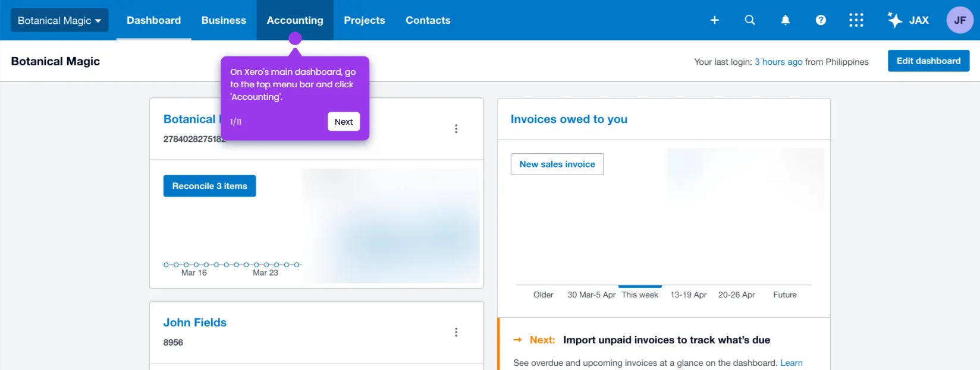Open the John Fields options three-dot menu
The image size is (980, 370).
(x=456, y=332)
